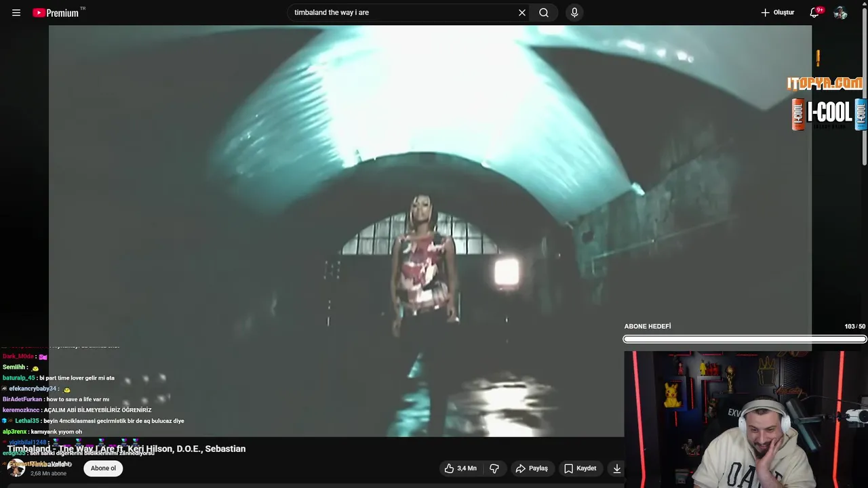Click the ABONE HEDEFİ progress bar
868x488 pixels.
745,339
